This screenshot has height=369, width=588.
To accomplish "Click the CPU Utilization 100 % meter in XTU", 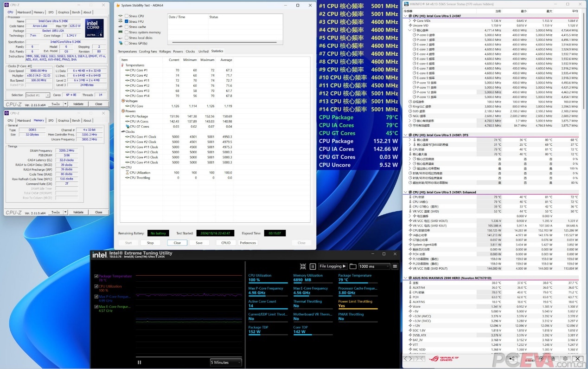I will point(268,278).
